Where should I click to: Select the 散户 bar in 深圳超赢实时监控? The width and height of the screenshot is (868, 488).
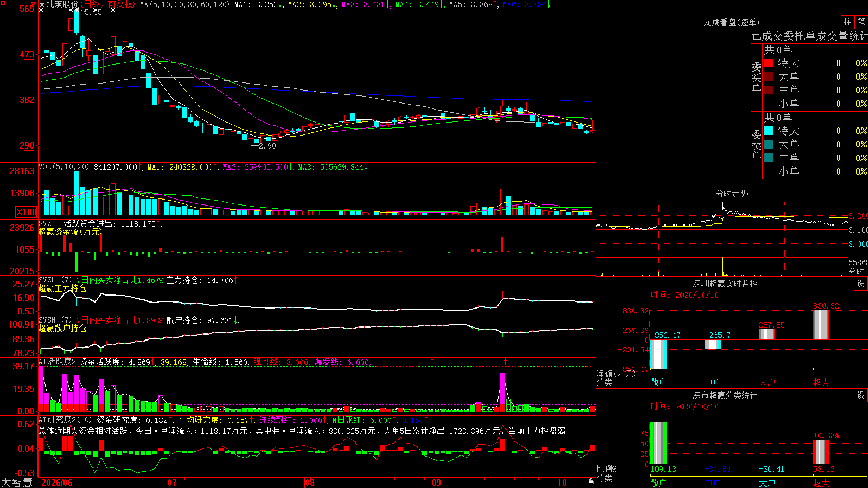[x=659, y=355]
